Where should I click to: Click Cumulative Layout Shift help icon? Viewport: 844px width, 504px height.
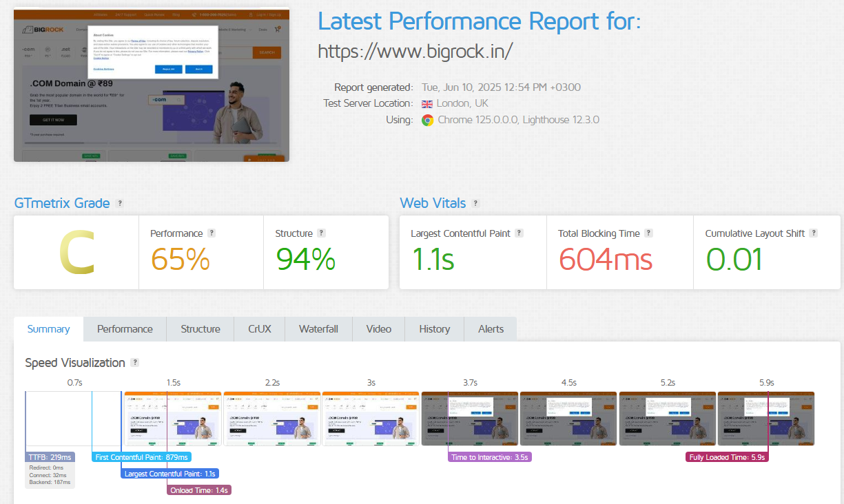click(x=813, y=233)
